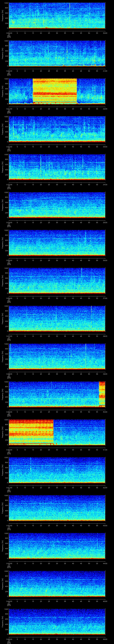The width and height of the screenshot is (114, 644).
Task: Open the spectrogram panel starting at 0:34:00
Action: pyautogui.click(x=57, y=205)
